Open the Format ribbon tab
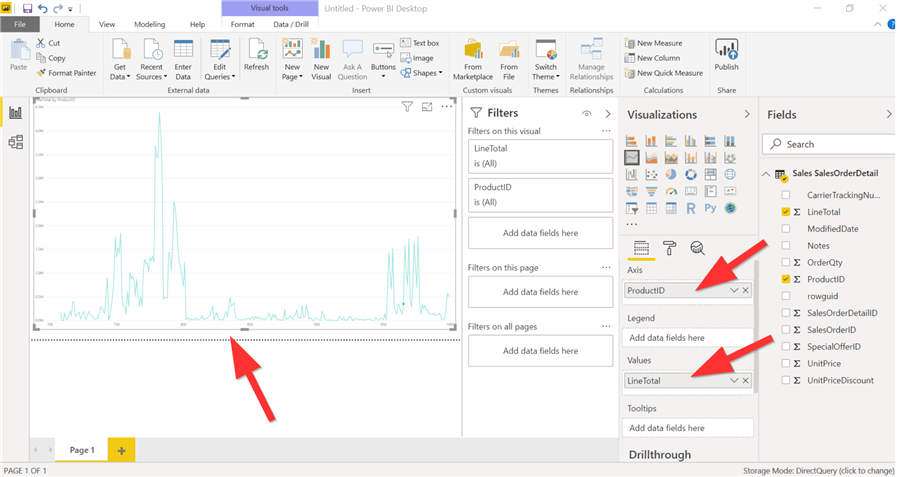Image resolution: width=900 pixels, height=477 pixels. point(242,24)
